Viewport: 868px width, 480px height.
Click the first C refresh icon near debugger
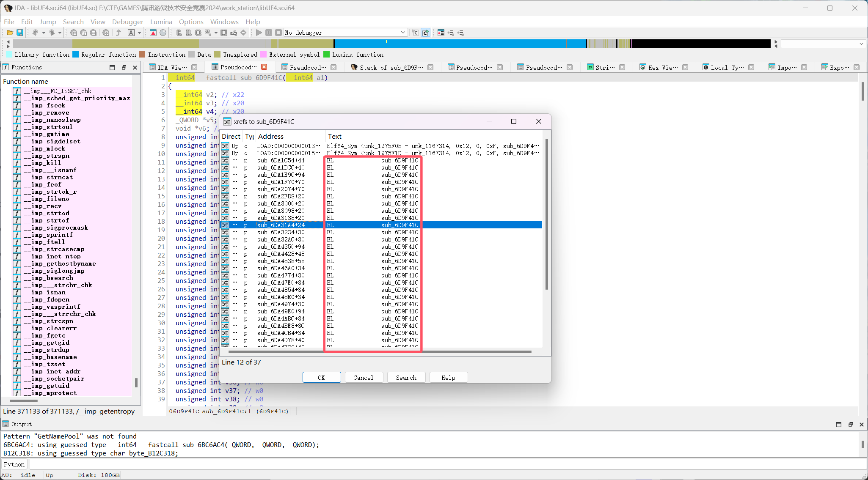point(416,33)
